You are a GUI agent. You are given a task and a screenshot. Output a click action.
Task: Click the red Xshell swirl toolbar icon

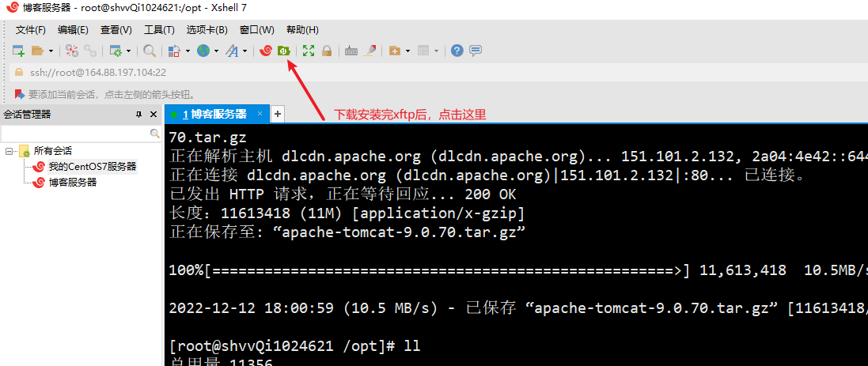point(265,51)
